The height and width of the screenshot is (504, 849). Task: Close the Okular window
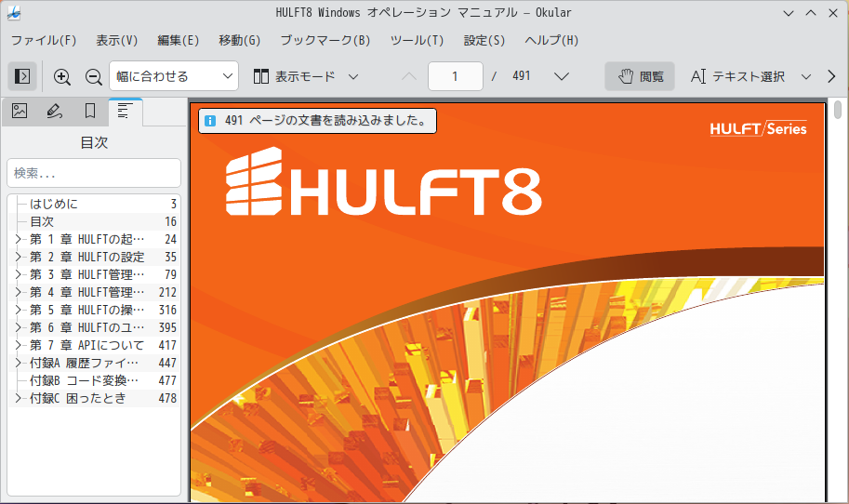coord(833,13)
